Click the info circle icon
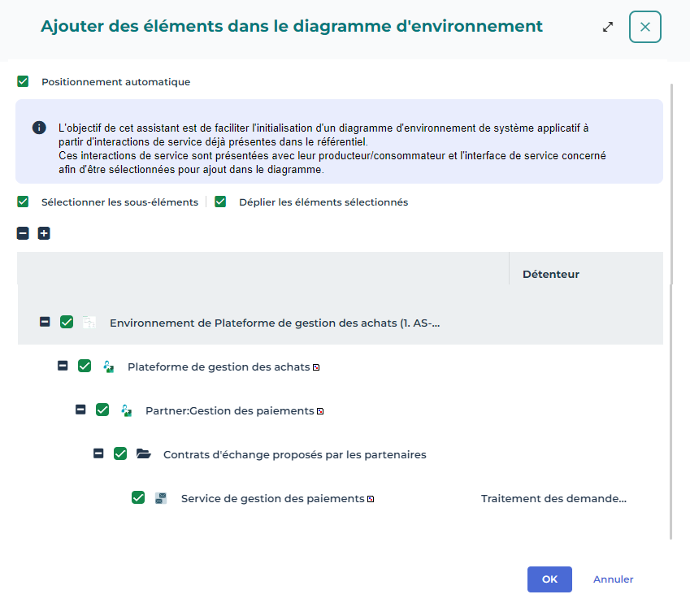The width and height of the screenshot is (690, 616). (x=38, y=128)
